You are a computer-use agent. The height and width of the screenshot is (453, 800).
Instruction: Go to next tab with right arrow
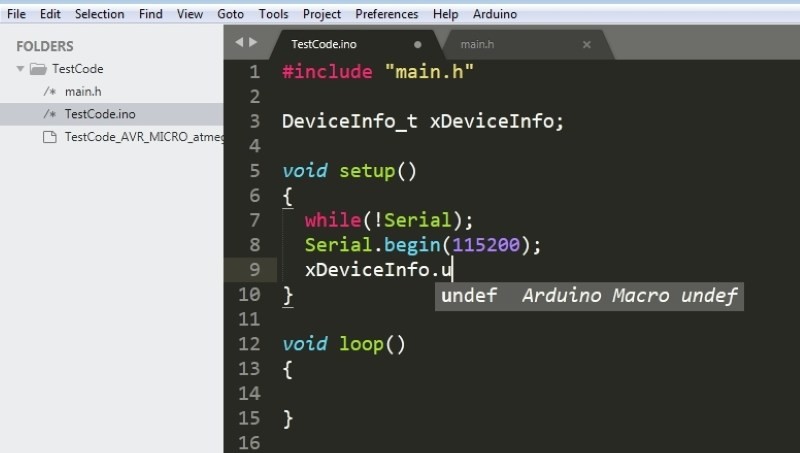click(x=253, y=42)
